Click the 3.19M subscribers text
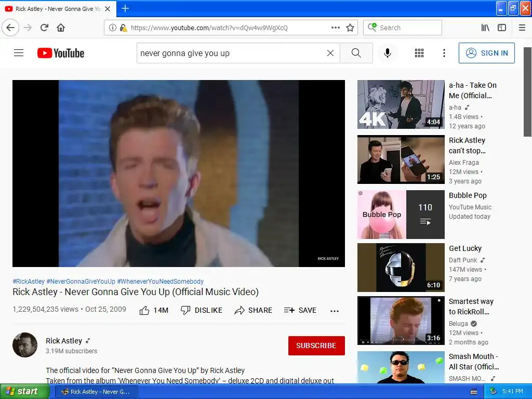Image resolution: width=532 pixels, height=399 pixels. 71,351
